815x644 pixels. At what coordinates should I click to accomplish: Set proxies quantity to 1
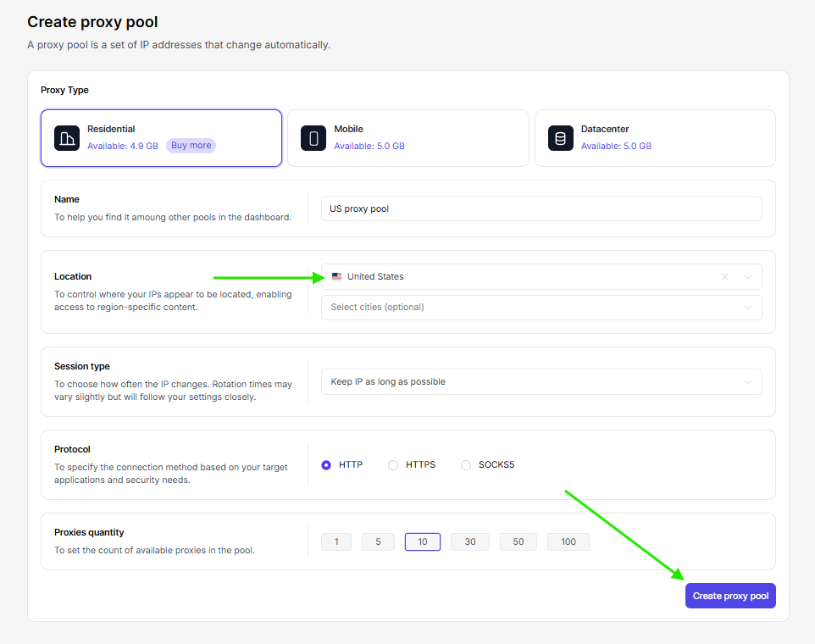[x=336, y=542]
